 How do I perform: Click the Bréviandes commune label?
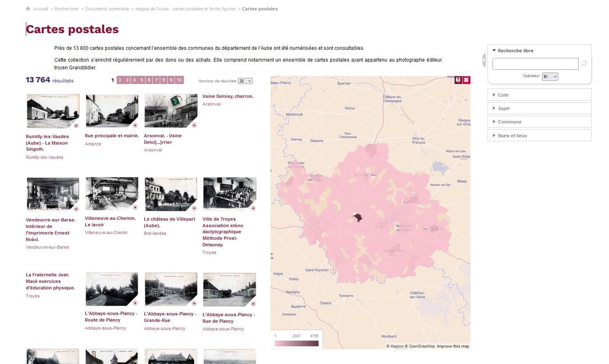click(155, 233)
